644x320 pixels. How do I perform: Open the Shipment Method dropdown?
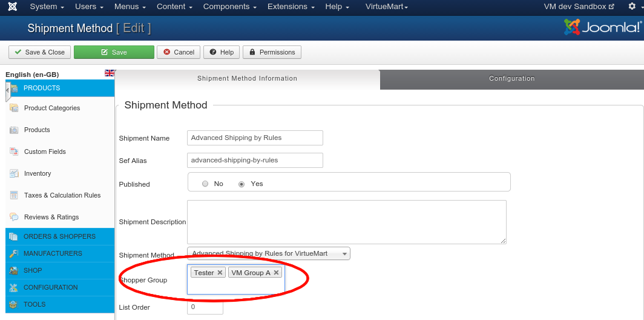click(x=268, y=253)
